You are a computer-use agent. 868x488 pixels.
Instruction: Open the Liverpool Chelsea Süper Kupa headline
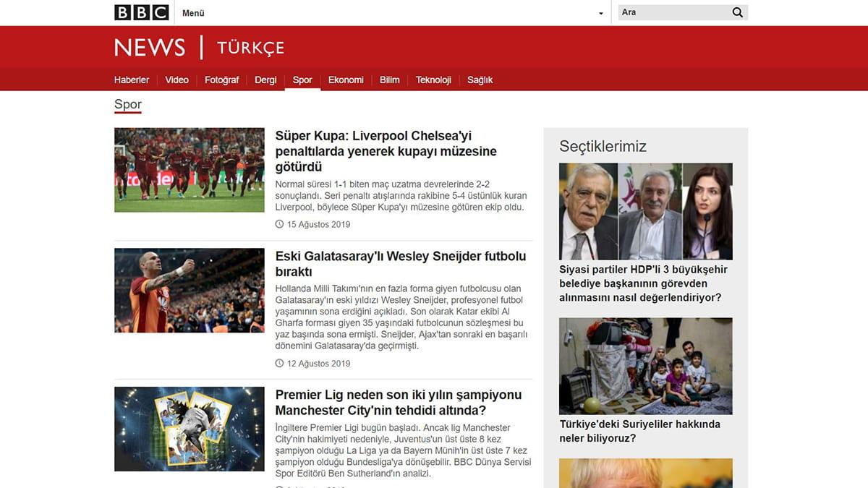(386, 151)
